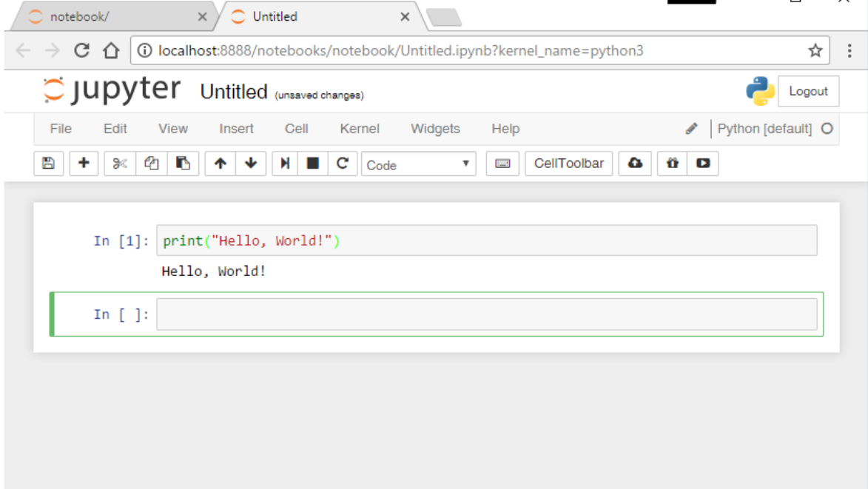Image resolution: width=868 pixels, height=489 pixels.
Task: Open the Kernel menu
Action: [360, 129]
